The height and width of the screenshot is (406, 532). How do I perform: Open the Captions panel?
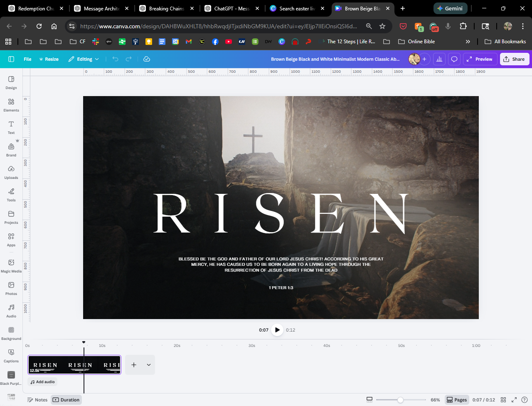pos(11,355)
